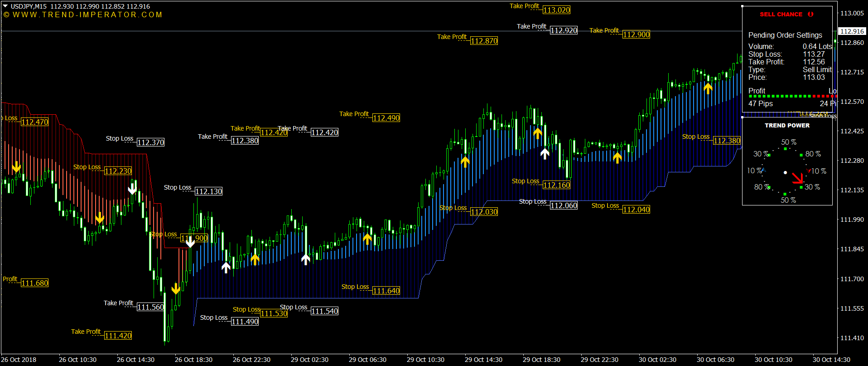Image resolution: width=868 pixels, height=366 pixels.
Task: Click the Stop Loss 113.27 panel value
Action: 814,54
